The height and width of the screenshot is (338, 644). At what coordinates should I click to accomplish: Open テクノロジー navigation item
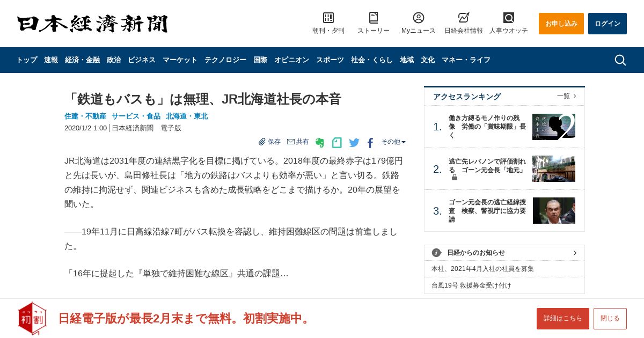coord(225,60)
